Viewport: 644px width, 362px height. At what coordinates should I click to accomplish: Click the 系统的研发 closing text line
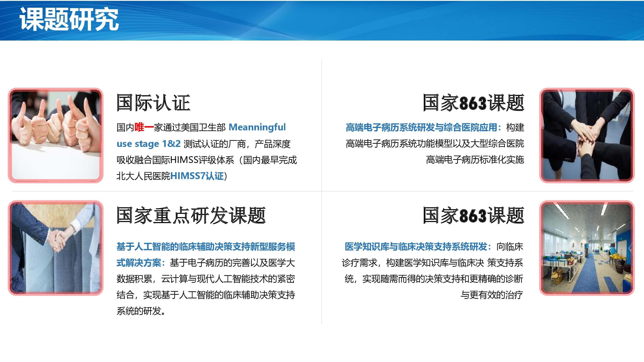tap(141, 311)
